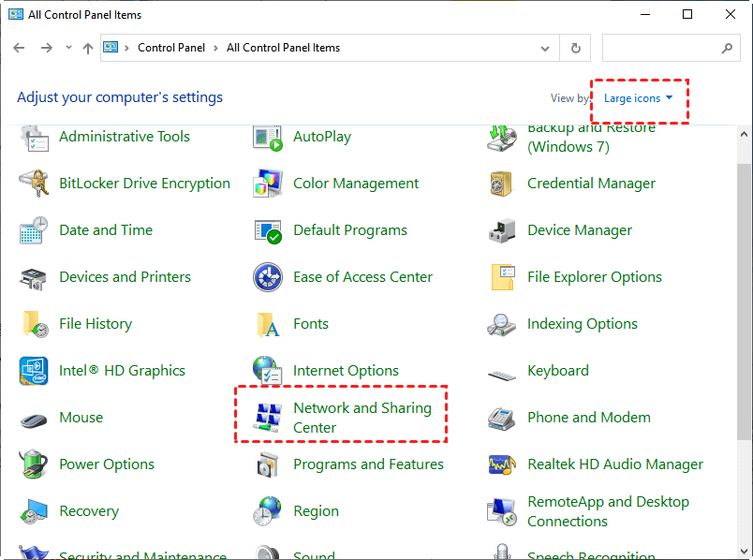Screen dimensions: 753x560
Task: Open the Recovery icon
Action: click(x=34, y=512)
